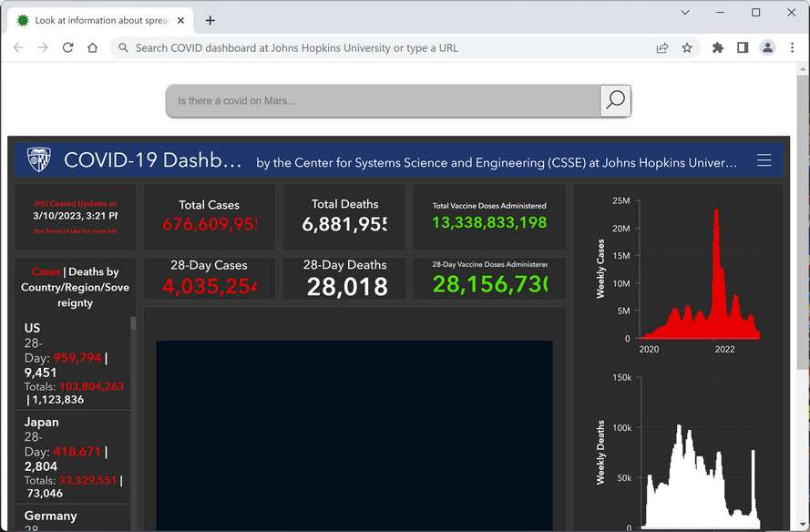Open the Chrome three-dot menu
Image resolution: width=810 pixels, height=532 pixels.
[x=793, y=48]
